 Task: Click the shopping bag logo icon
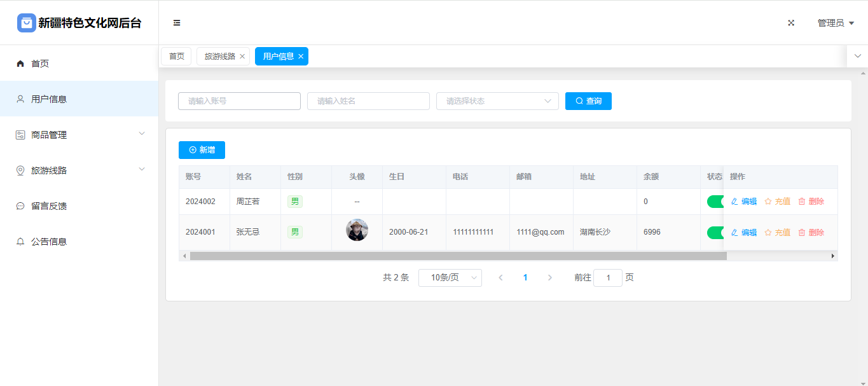pyautogui.click(x=26, y=23)
